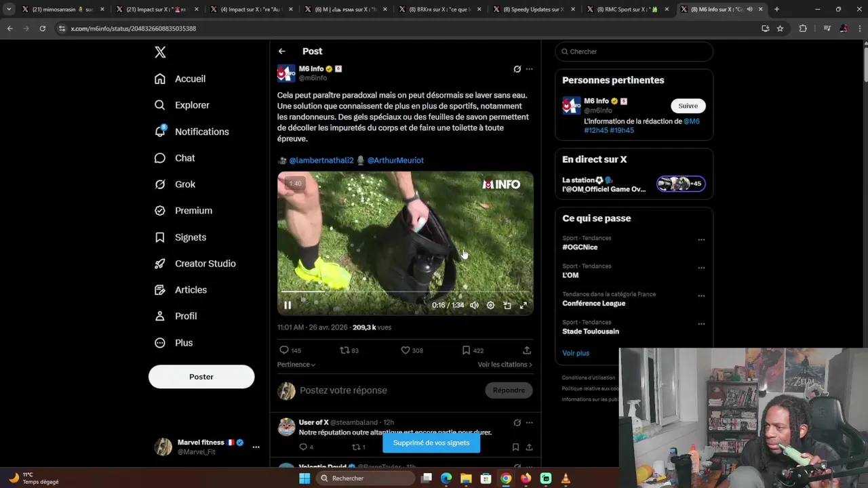The width and height of the screenshot is (868, 488).
Task: Repost User of X reply
Action: click(x=355, y=447)
